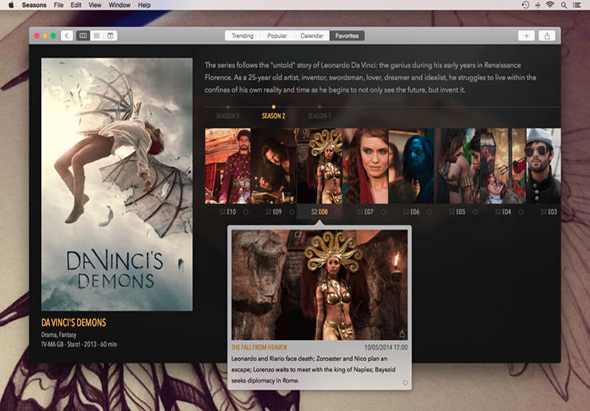Click the 10/05/2014 17:00 air date
Screen dimensions: 590x411
pyautogui.click(x=386, y=347)
